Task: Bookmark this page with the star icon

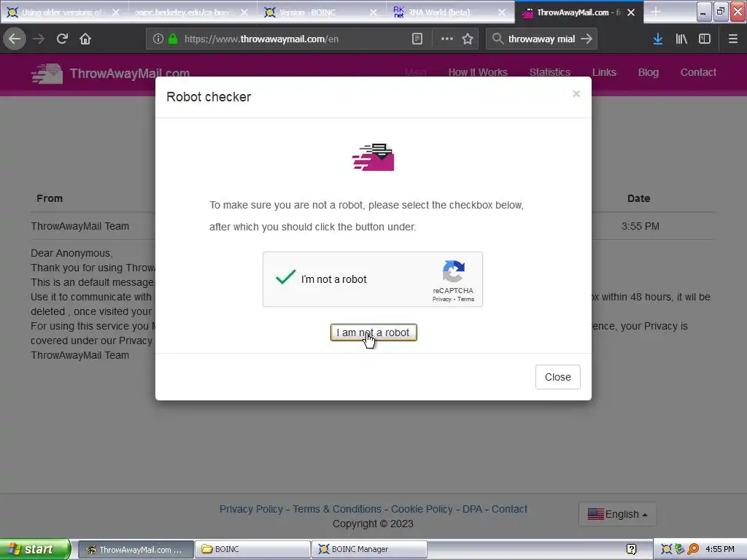Action: coord(468,39)
